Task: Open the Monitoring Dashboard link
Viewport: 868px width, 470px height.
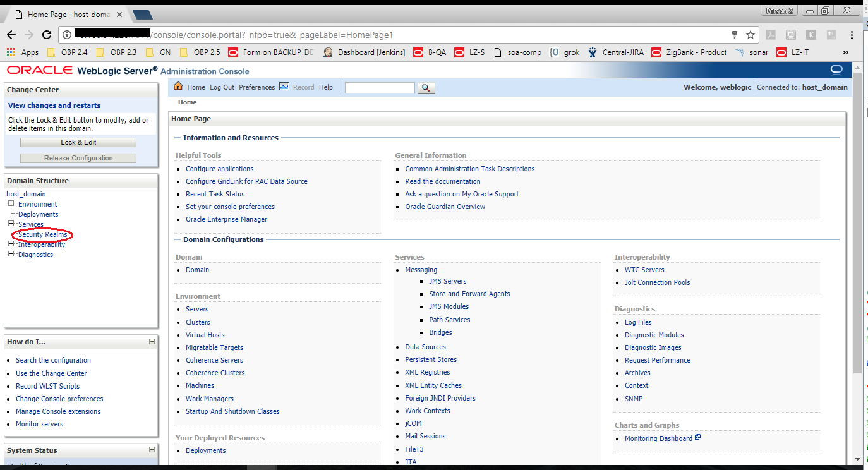Action: (658, 438)
